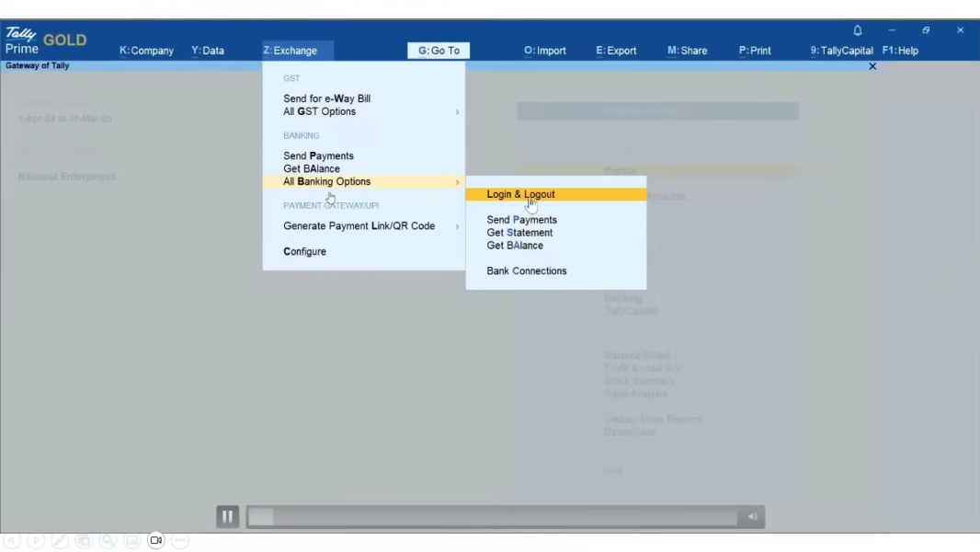The height and width of the screenshot is (552, 980).
Task: Open the slideshow more options icon
Action: [x=180, y=540]
